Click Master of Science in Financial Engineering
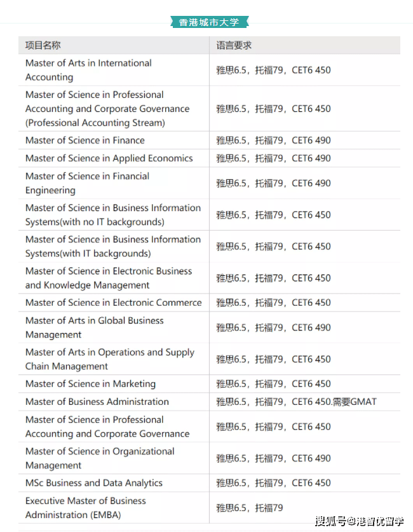This screenshot has width=413, height=532. pos(88,183)
